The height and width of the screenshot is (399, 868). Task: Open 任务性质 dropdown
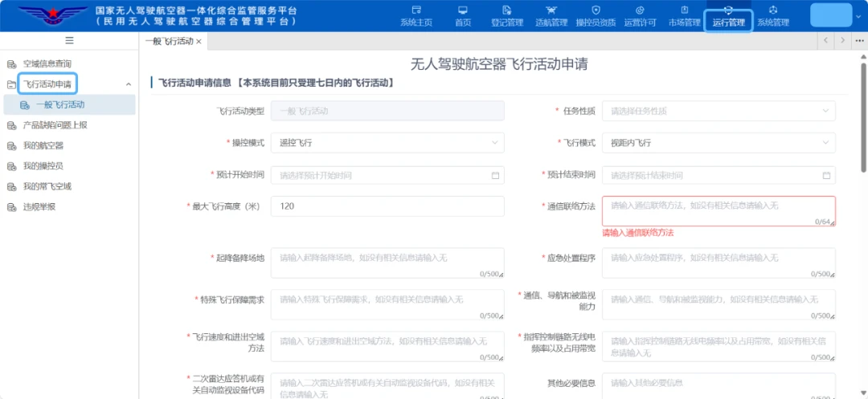719,111
